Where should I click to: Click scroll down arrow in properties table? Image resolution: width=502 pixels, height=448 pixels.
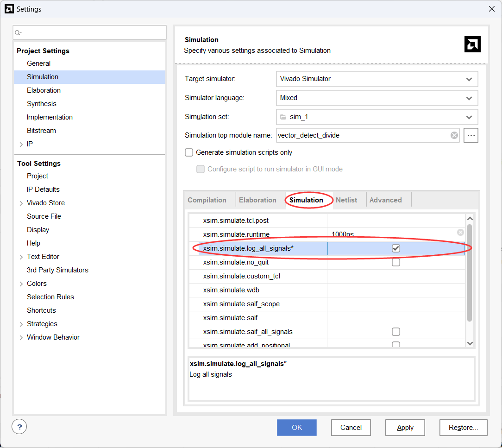point(470,343)
